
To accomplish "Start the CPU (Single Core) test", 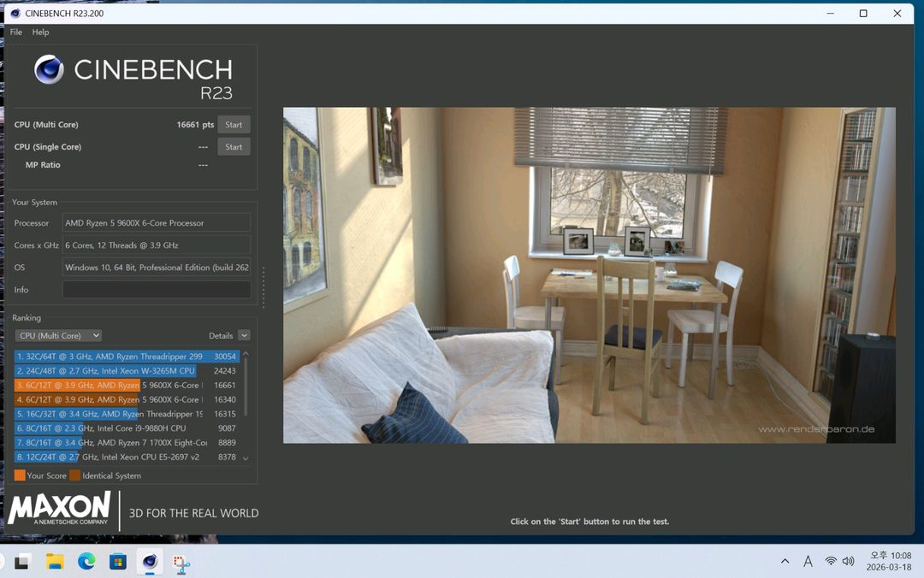I will click(234, 147).
